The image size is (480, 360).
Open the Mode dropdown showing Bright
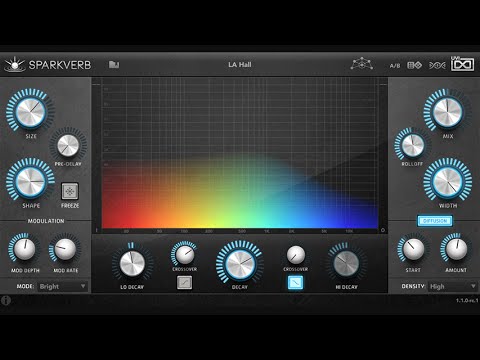[63, 286]
